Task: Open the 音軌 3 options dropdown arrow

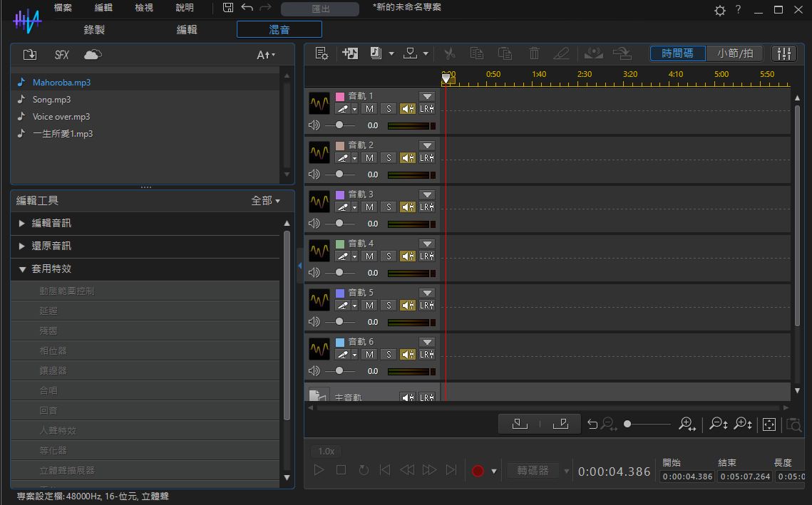Action: click(x=427, y=194)
